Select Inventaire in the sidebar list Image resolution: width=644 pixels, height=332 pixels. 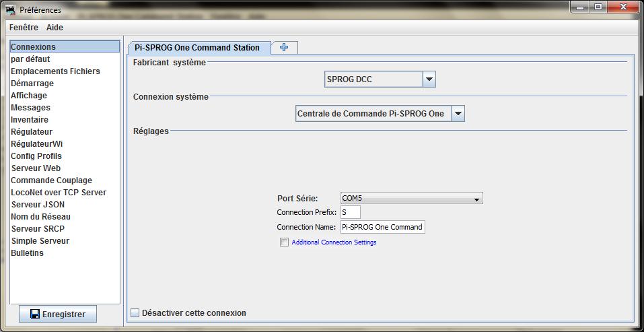coord(65,120)
